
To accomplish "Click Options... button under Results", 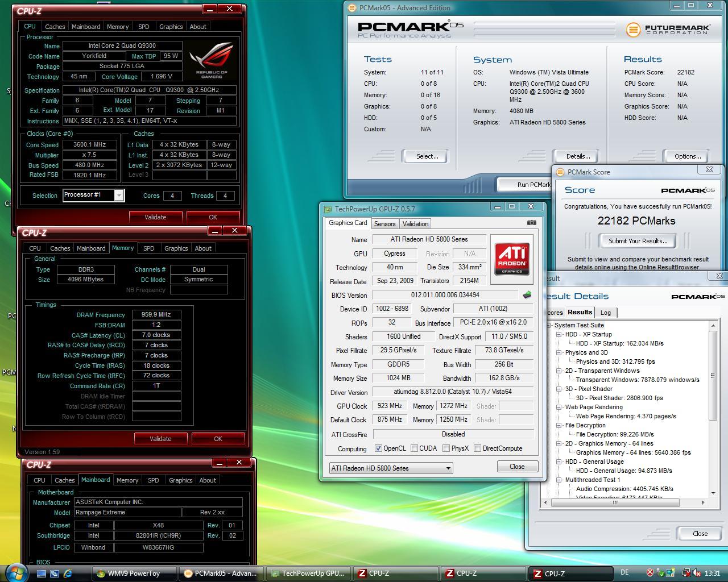I will point(688,156).
